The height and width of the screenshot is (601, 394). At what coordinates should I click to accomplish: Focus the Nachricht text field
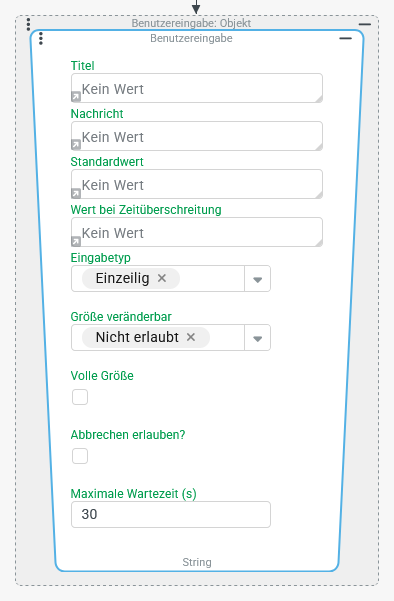tap(197, 136)
